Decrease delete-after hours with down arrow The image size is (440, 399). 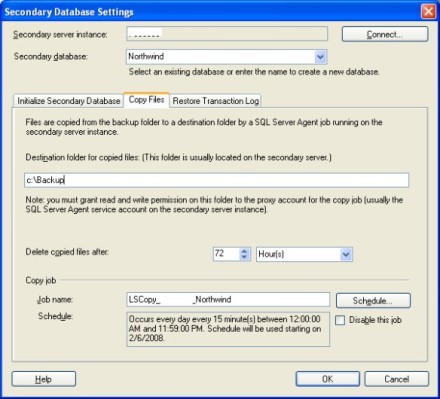[244, 257]
